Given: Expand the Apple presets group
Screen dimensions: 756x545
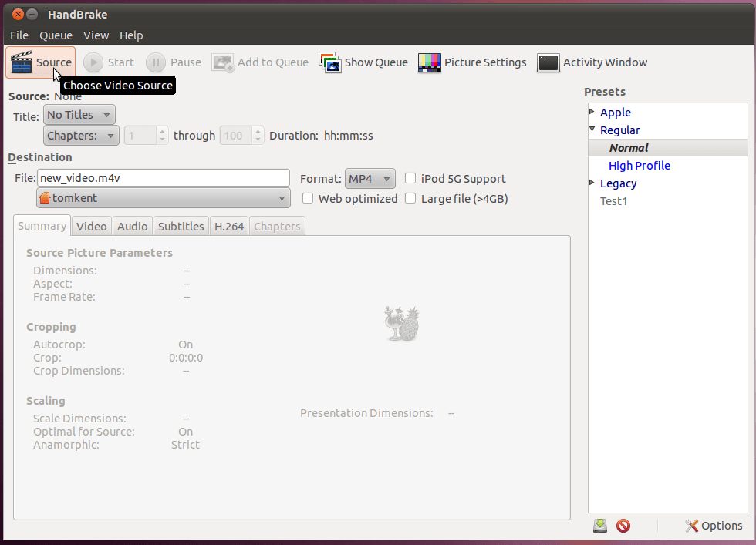Looking at the screenshot, I should (x=591, y=112).
